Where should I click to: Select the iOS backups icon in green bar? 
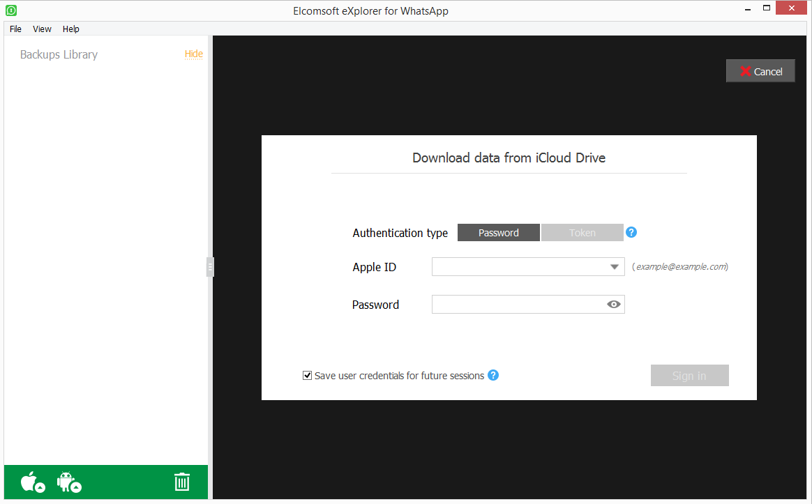point(31,482)
